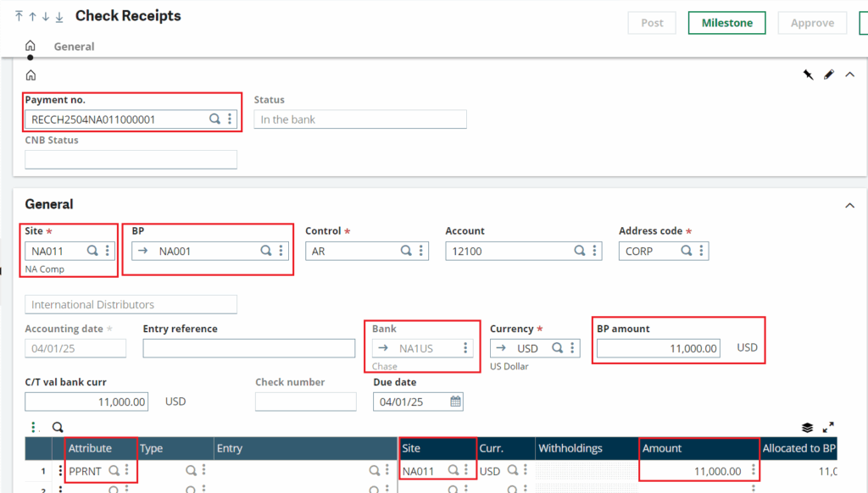Screen dimensions: 868x493
Task: Open row 1 Site lookup magnifier
Action: click(453, 470)
